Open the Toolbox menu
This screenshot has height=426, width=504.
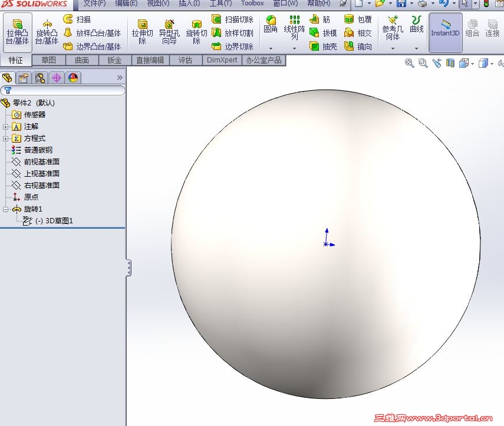[252, 3]
